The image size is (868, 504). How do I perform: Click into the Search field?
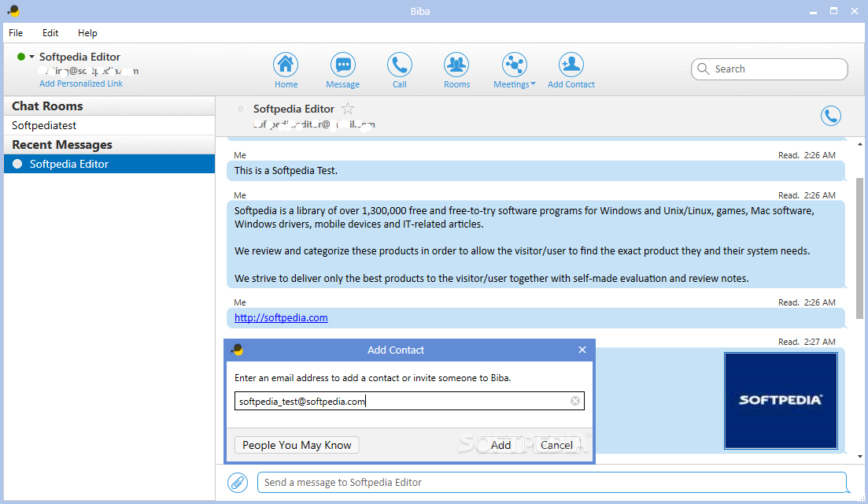(x=770, y=69)
